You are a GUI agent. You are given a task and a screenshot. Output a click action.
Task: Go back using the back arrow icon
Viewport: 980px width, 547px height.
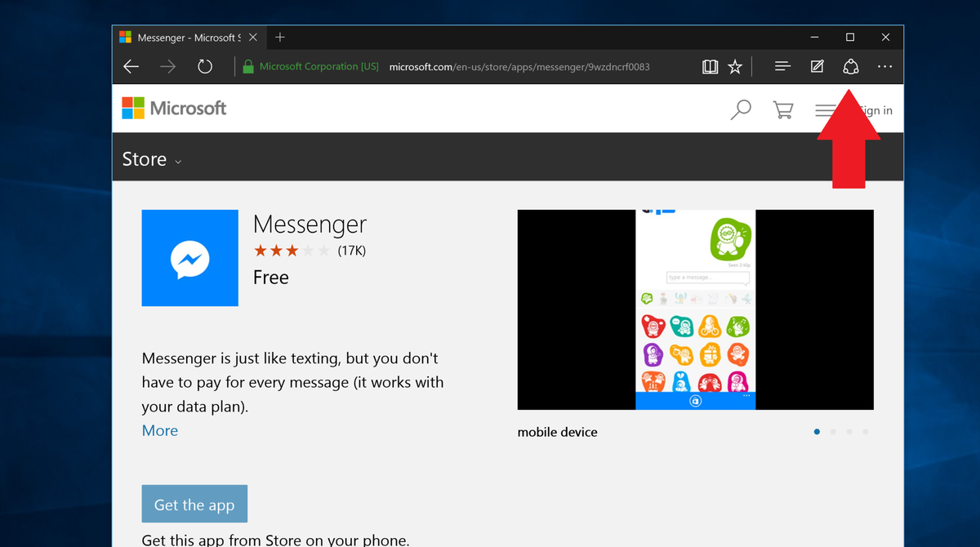click(131, 66)
